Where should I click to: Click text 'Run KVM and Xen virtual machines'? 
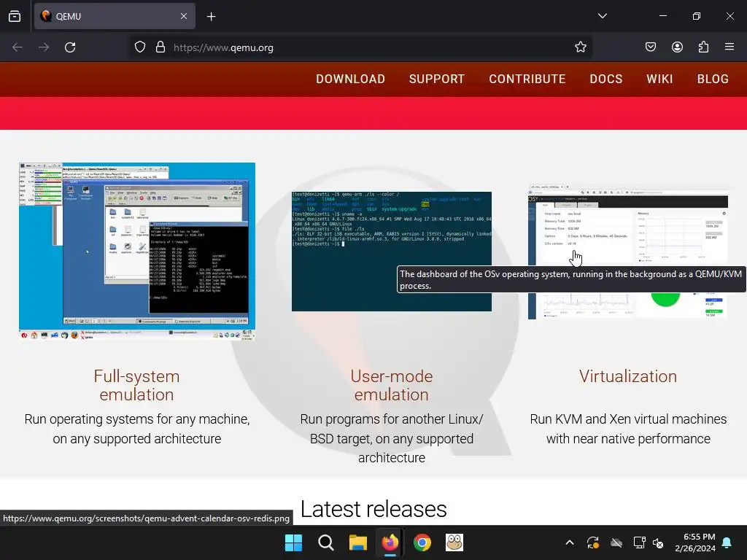628,419
